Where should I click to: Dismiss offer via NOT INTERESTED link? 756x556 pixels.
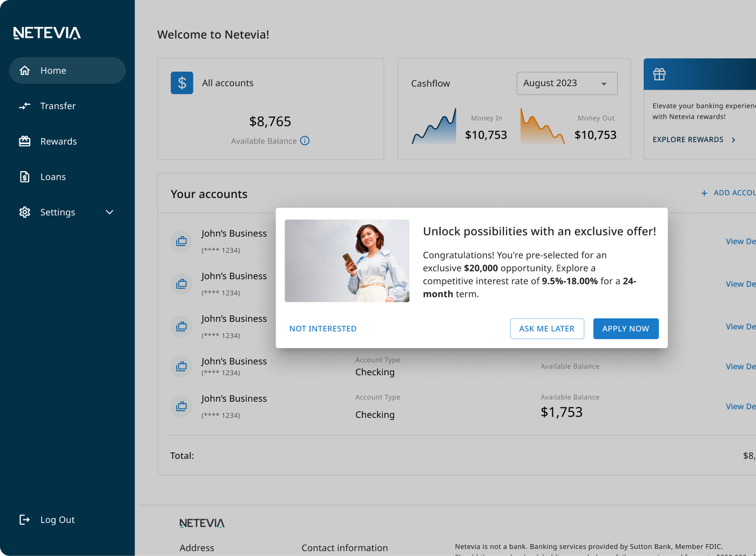point(322,328)
